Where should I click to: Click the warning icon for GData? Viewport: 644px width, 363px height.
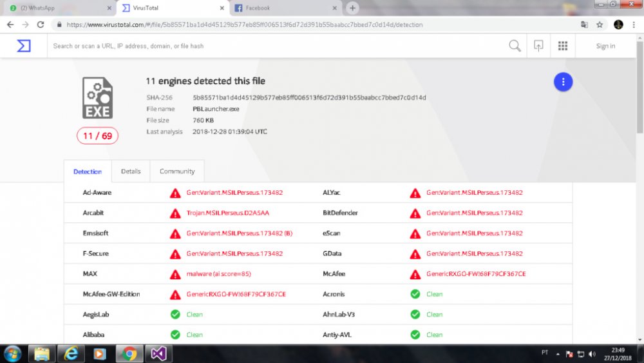415,253
